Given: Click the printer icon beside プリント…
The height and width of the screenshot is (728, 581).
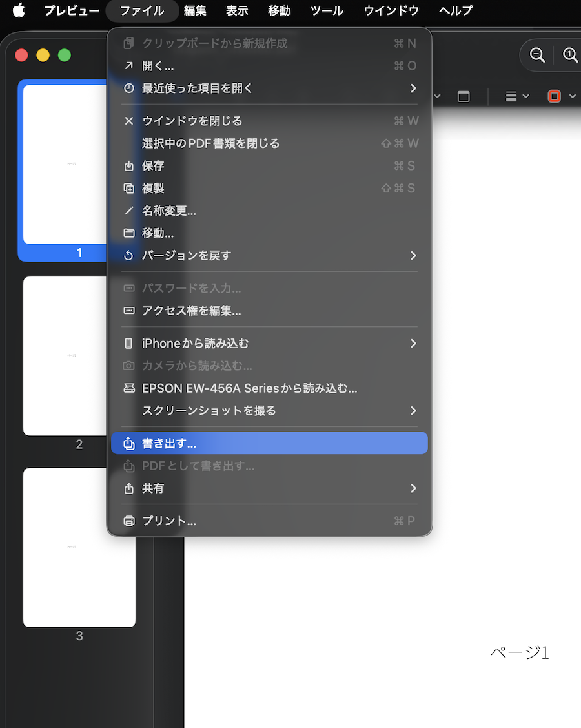Looking at the screenshot, I should point(129,521).
